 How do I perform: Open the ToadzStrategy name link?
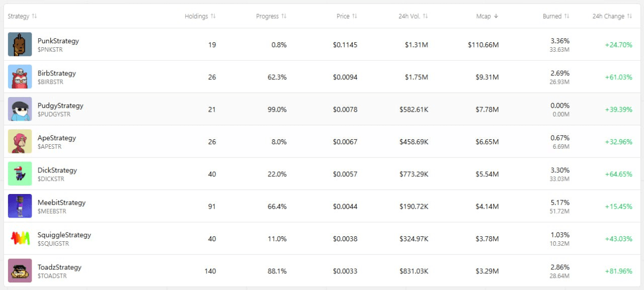coord(59,267)
